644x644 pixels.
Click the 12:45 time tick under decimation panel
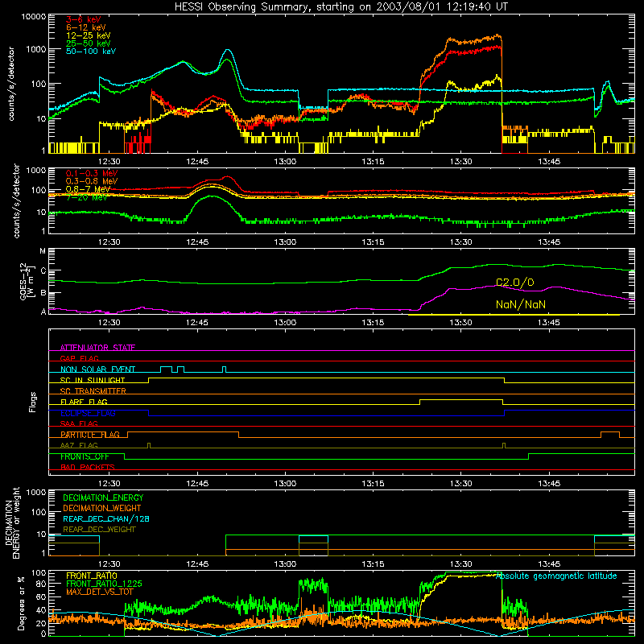(197, 564)
